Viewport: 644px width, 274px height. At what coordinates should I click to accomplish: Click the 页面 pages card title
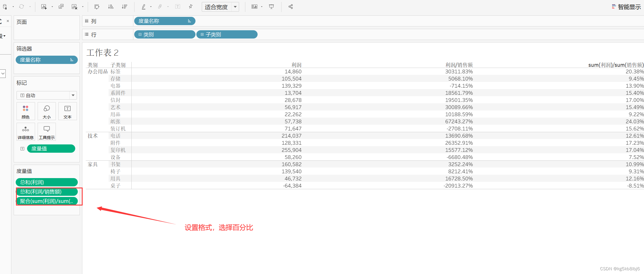22,22
